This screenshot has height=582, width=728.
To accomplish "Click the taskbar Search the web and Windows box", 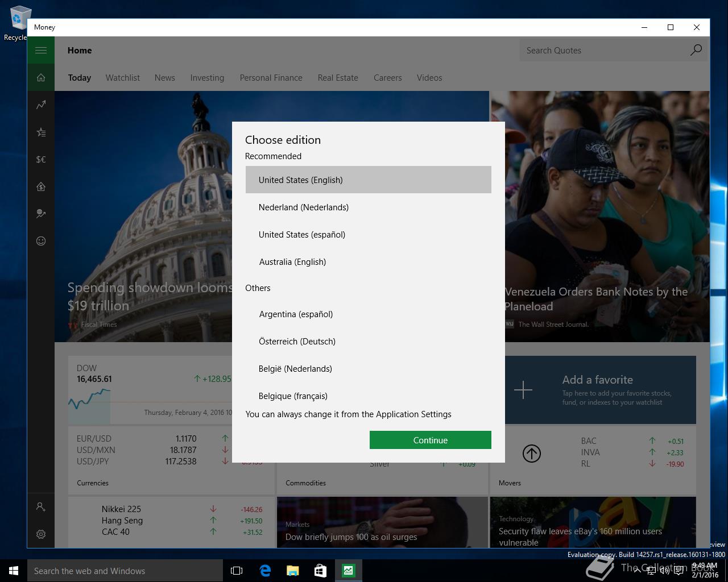I will click(x=125, y=571).
